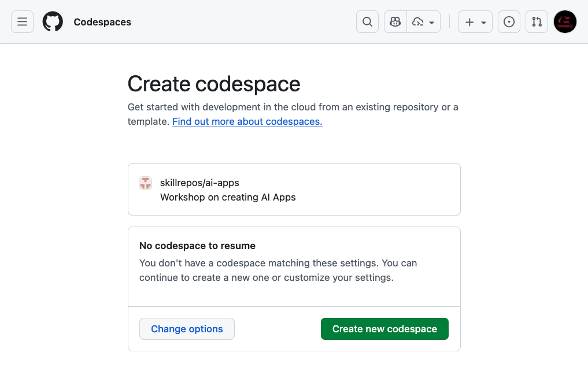588x371 pixels.
Task: Expand the plus Create new dropdown
Action: (475, 22)
